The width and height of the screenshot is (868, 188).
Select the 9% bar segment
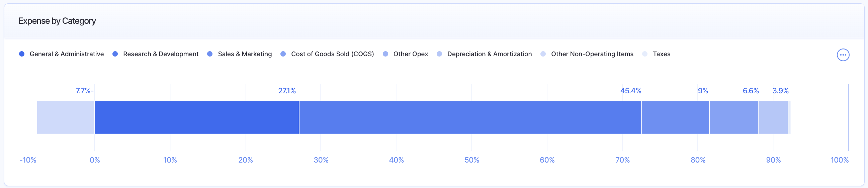[675, 117]
